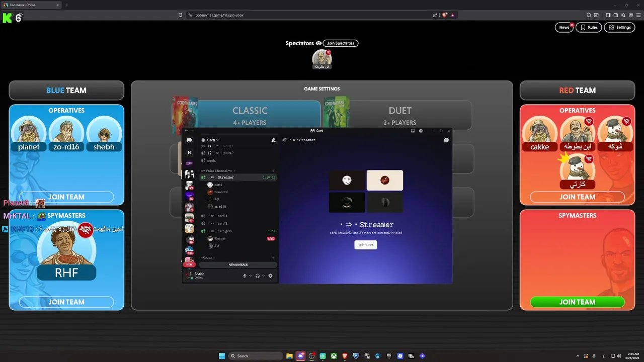Viewport: 644px width, 362px height.
Task: Open the Room 2 voice channel
Action: pos(238,153)
